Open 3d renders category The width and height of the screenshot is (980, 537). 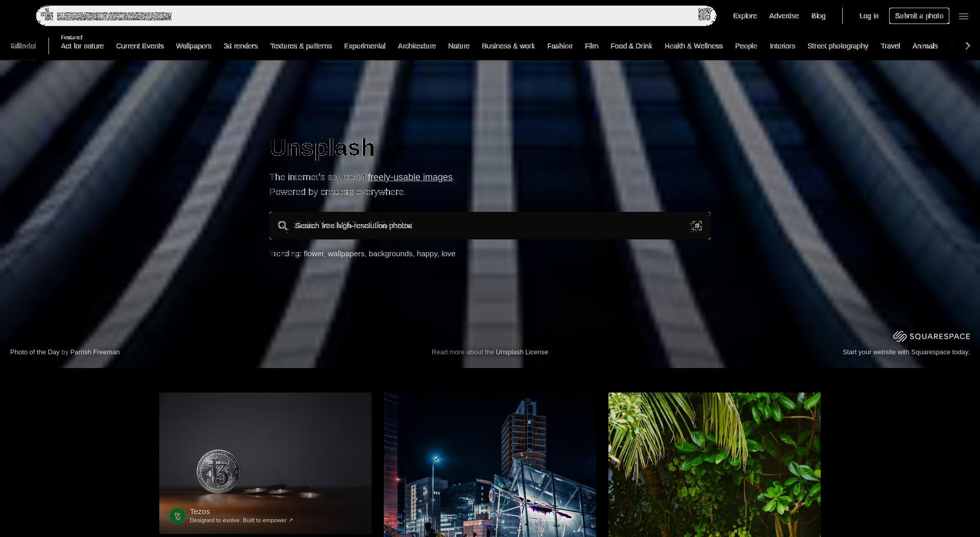tap(241, 46)
